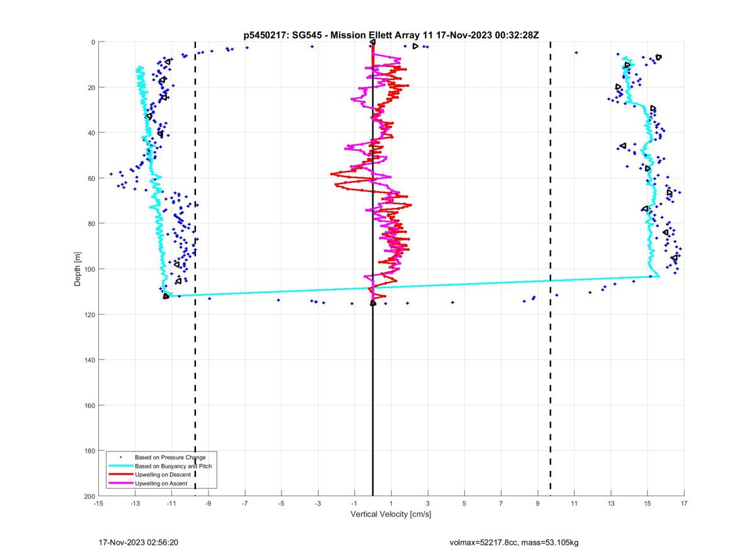
Task: Click the red-filled marker near depth 115 on center line
Action: 373,303
